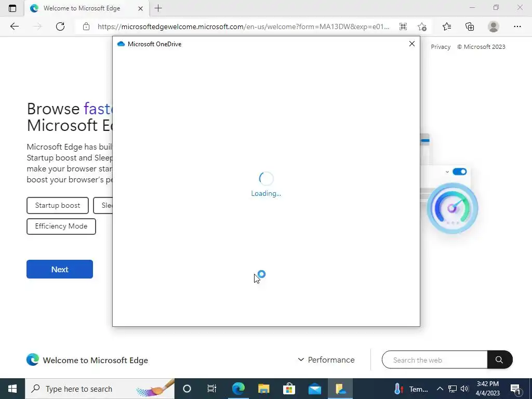
Task: Open the Edge tab actions menu icon
Action: point(12,8)
